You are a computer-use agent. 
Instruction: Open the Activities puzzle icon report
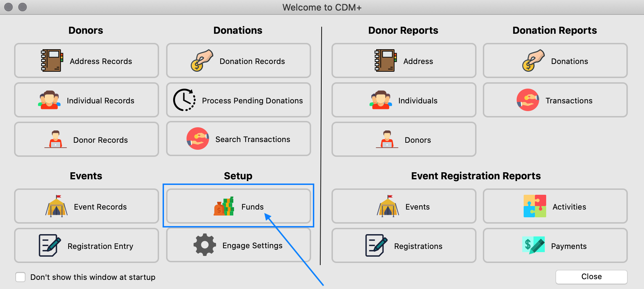click(x=535, y=206)
